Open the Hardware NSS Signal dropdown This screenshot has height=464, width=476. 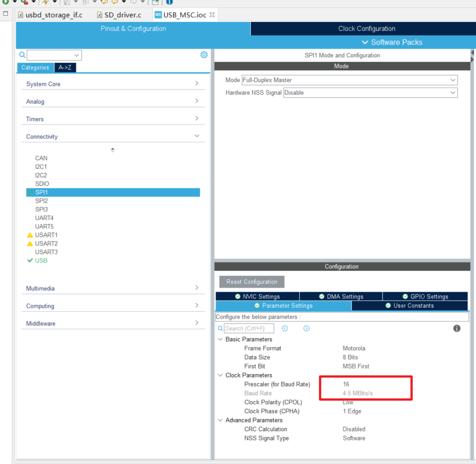[x=370, y=93]
